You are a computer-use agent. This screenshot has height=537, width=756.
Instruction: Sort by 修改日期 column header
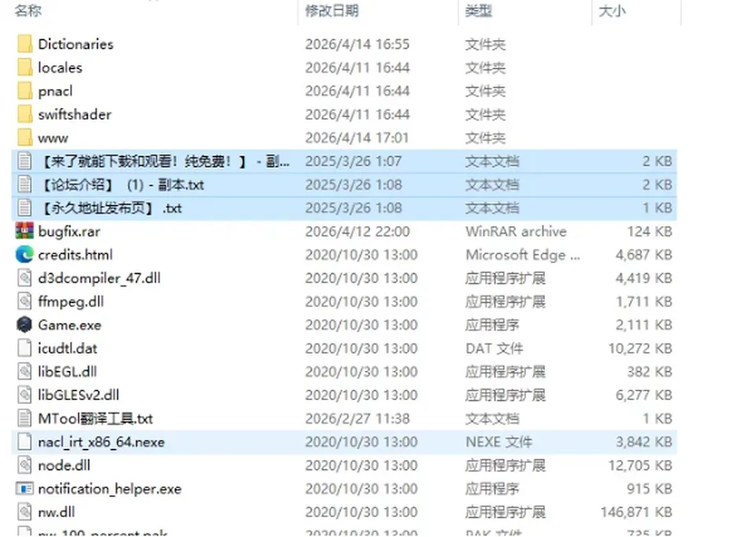332,10
